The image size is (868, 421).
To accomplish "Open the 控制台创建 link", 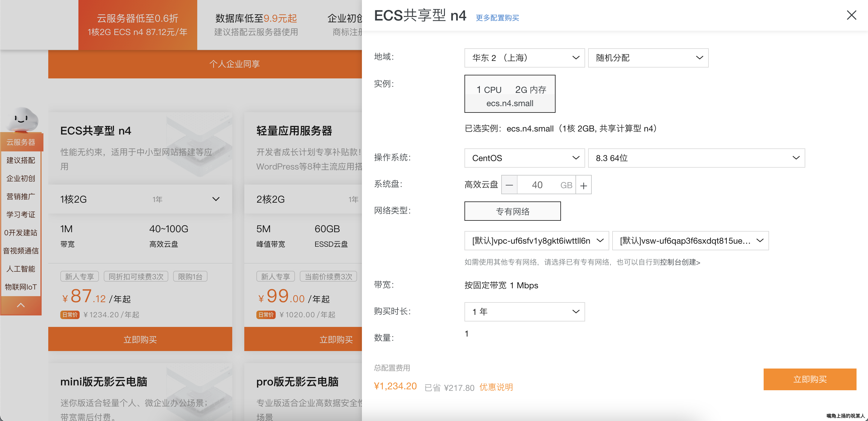I will (x=680, y=262).
